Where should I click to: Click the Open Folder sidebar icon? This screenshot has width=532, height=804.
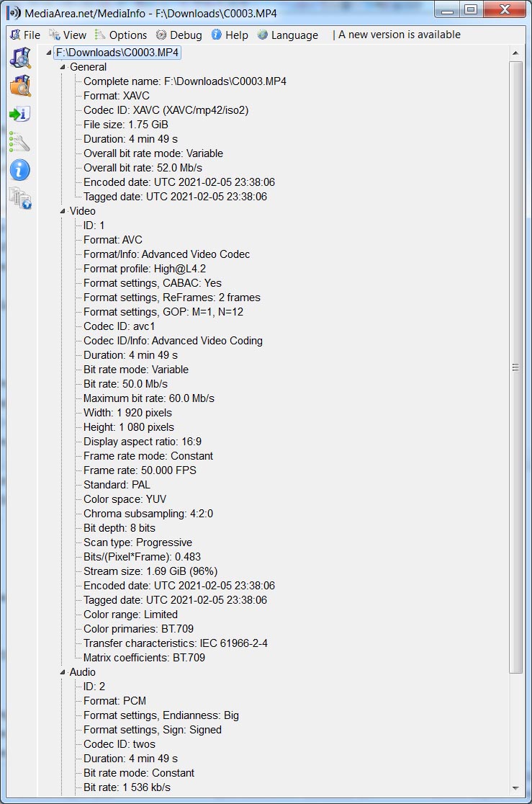[20, 86]
